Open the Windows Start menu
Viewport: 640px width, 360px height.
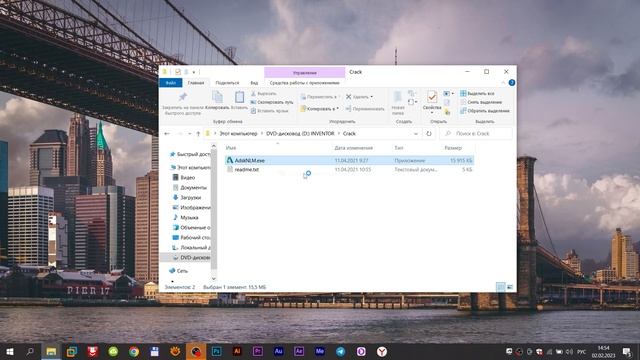pos(9,351)
